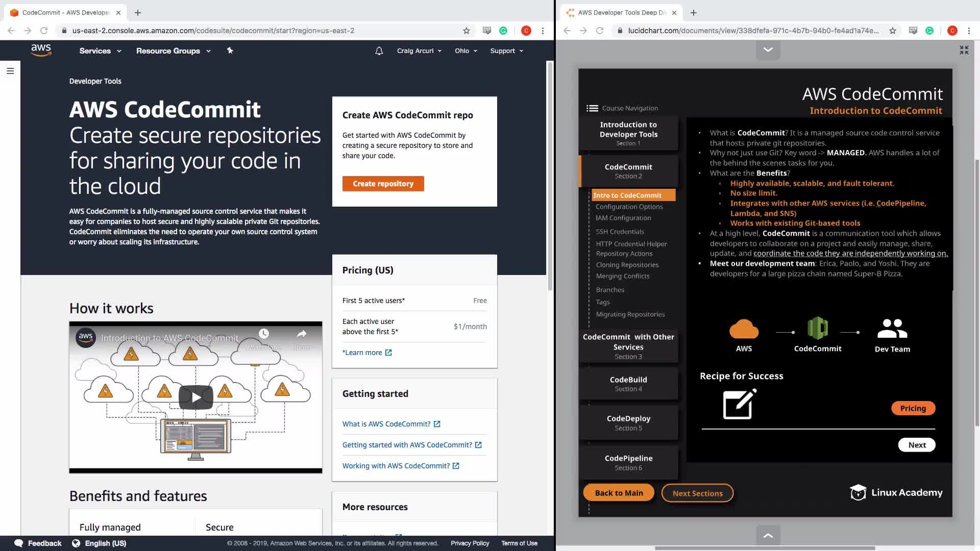The image size is (980, 551).
Task: Open the AWS notifications bell
Action: (379, 51)
